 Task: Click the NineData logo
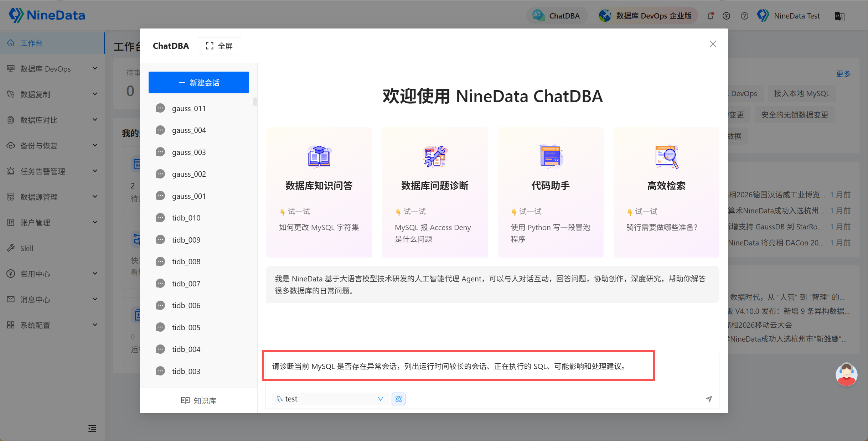[x=47, y=15]
